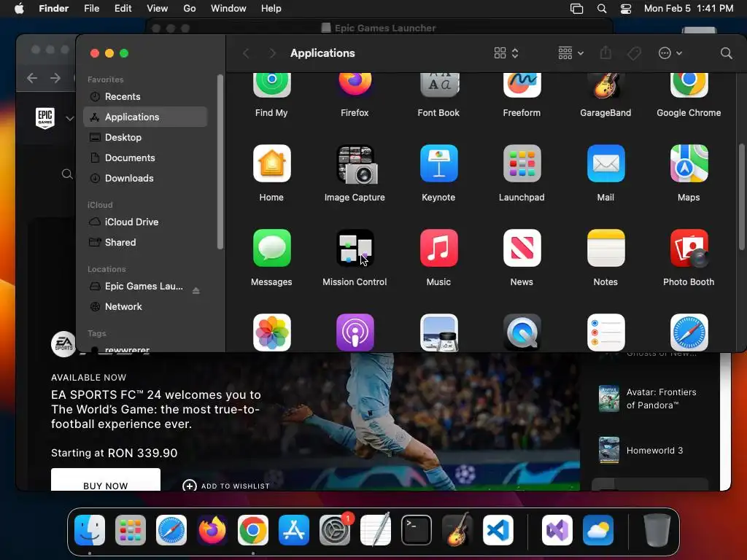
Task: Select the Mail app icon
Action: point(605,163)
